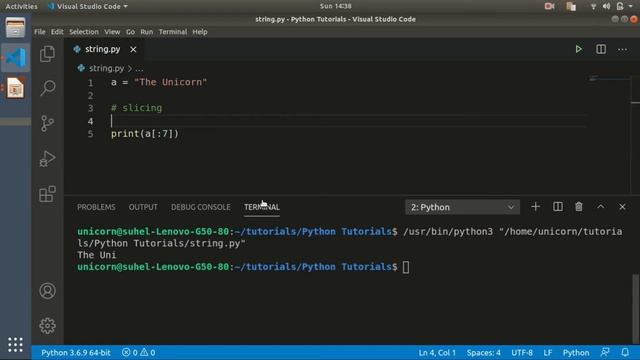
Task: Kill the terminal with trash icon
Action: pos(579,207)
